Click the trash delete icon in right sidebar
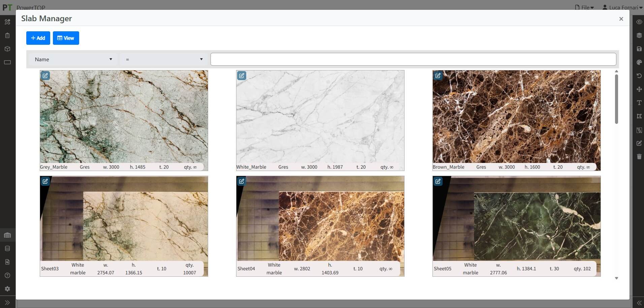This screenshot has width=644, height=308. pyautogui.click(x=639, y=157)
